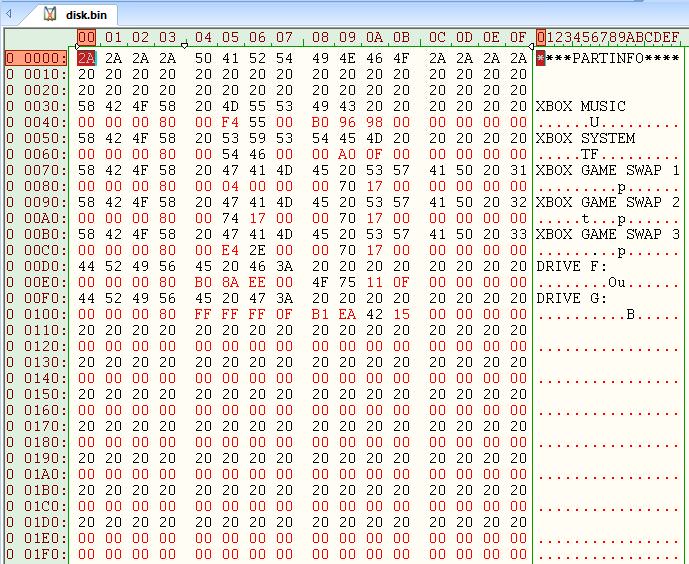The height and width of the screenshot is (564, 689).
Task: Select the F4 byte in row 0040
Action: (x=230, y=122)
